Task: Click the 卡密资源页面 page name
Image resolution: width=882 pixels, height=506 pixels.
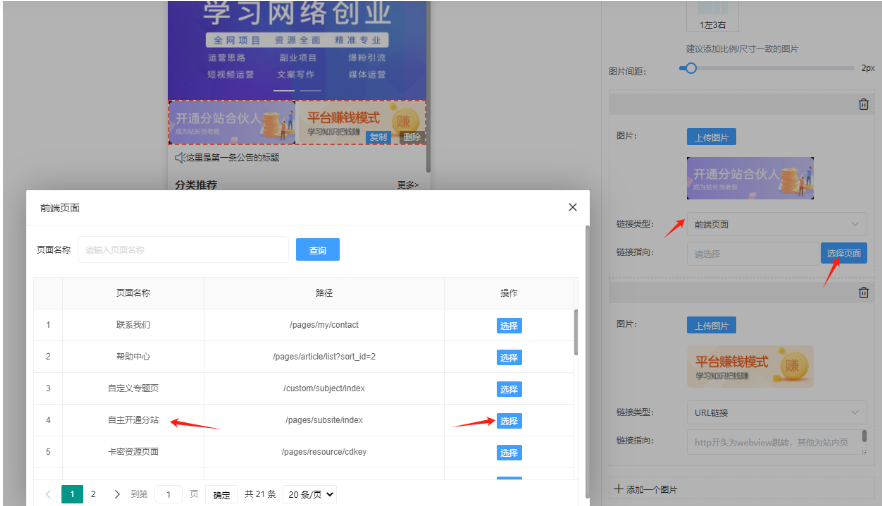Action: tap(133, 452)
